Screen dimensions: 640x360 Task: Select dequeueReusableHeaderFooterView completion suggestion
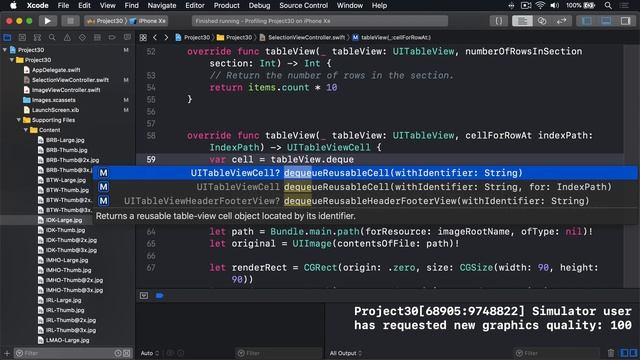pyautogui.click(x=365, y=201)
